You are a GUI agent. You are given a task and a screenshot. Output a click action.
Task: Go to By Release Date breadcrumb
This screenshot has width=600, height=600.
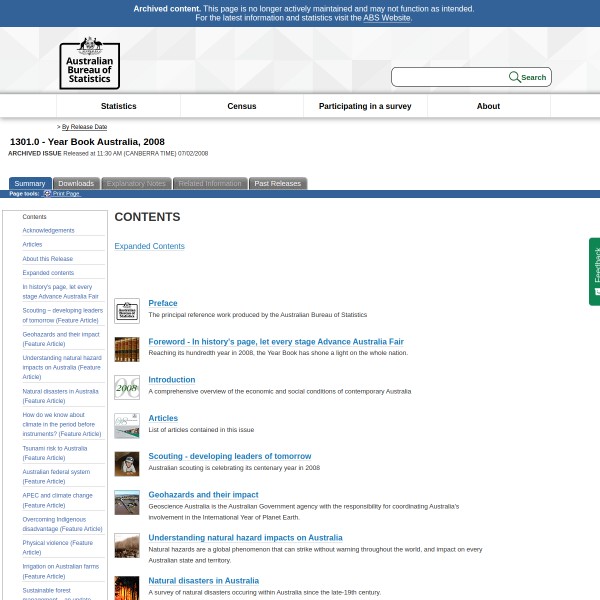84,127
